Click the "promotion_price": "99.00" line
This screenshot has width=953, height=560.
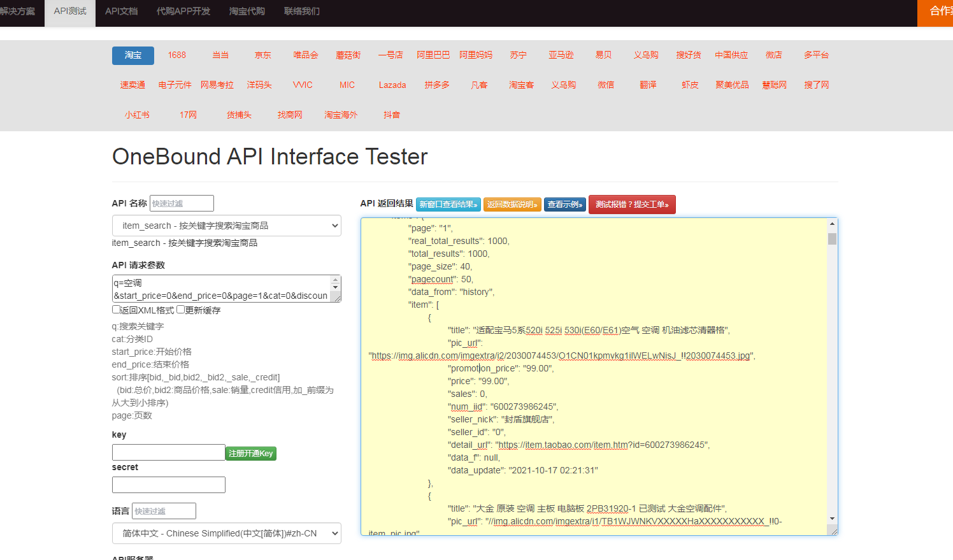(x=501, y=368)
